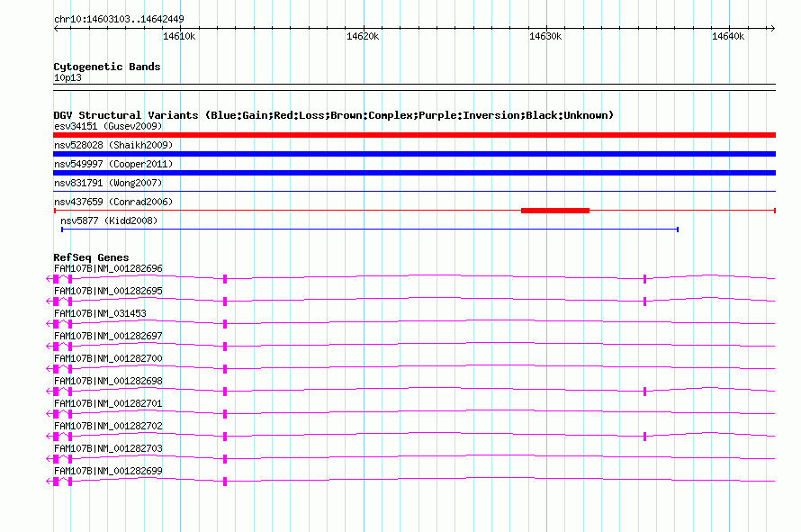Click the 14610k ruler tick label
Viewport: 801px width, 532px height.
pos(179,36)
